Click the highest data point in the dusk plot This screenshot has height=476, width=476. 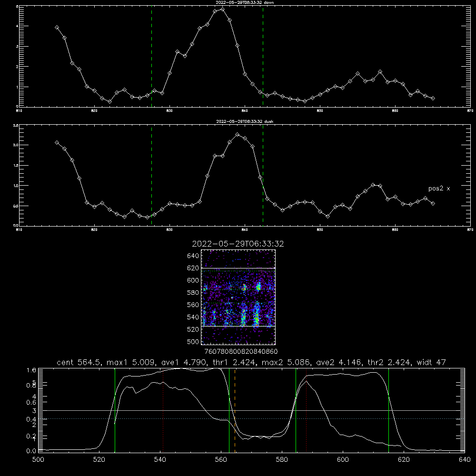pyautogui.click(x=238, y=135)
